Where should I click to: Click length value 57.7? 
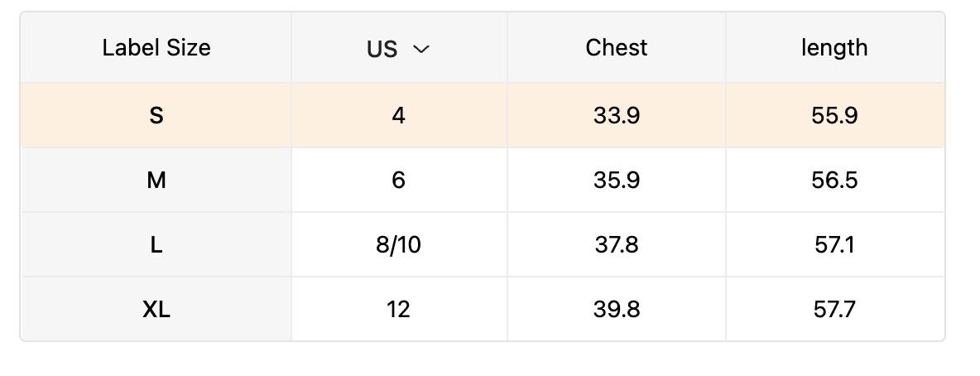(x=834, y=310)
